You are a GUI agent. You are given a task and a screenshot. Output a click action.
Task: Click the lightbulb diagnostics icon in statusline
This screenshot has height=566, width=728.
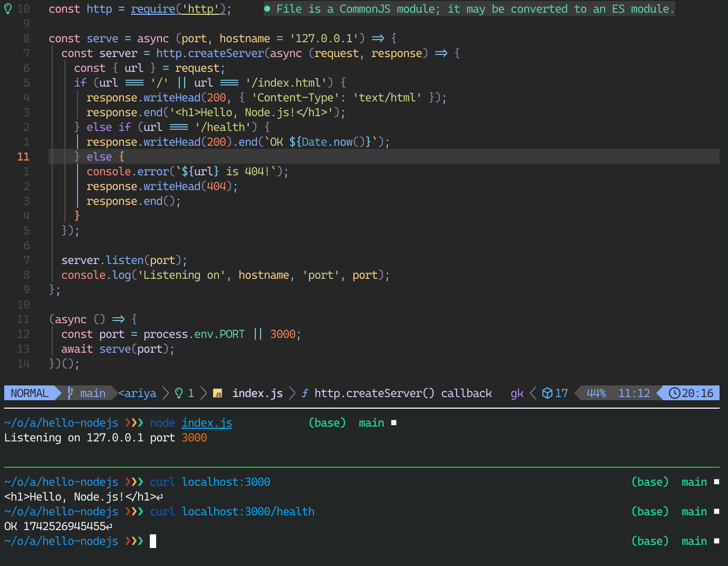(179, 393)
